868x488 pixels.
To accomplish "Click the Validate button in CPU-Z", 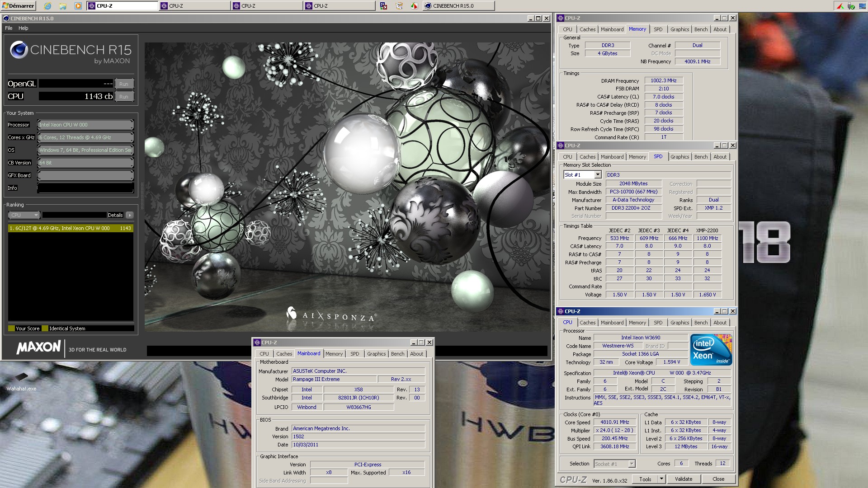I will pyautogui.click(x=683, y=479).
